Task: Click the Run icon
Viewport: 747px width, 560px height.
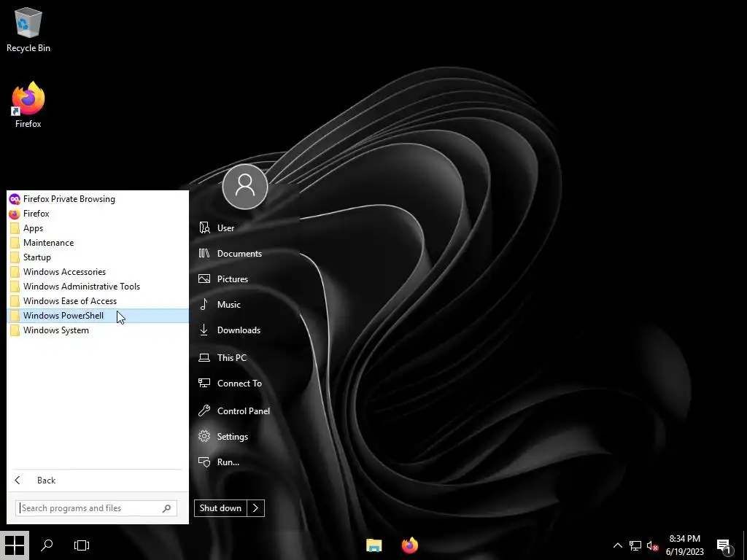Action: [x=204, y=462]
